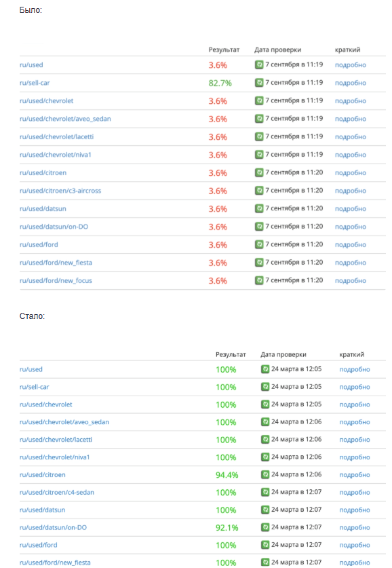
Task: Open подробно for ru/sell-car with 82.7%
Action: pyautogui.click(x=351, y=83)
